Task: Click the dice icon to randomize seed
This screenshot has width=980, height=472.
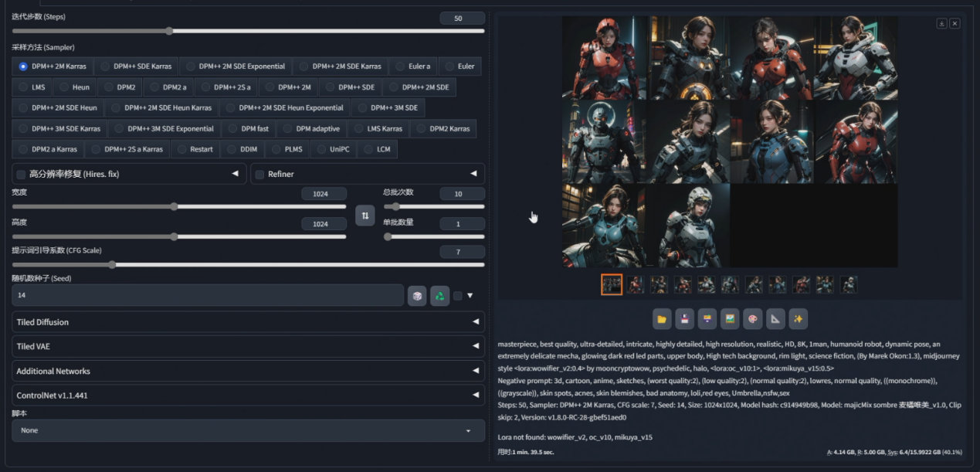Action: 417,296
